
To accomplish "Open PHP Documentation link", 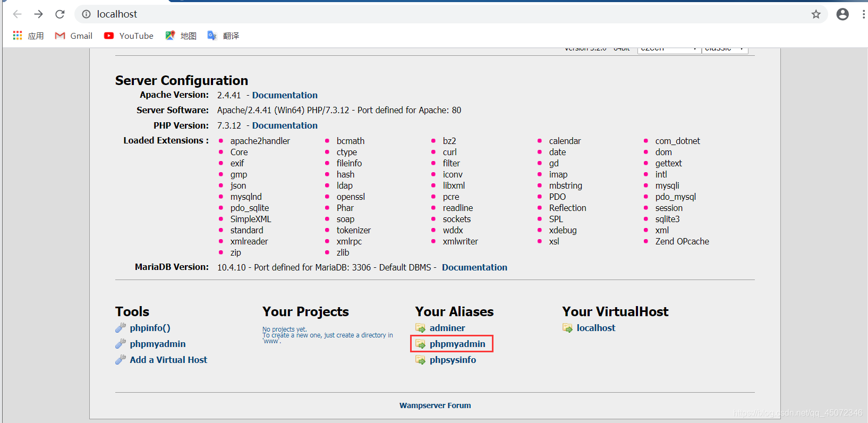I will (285, 125).
